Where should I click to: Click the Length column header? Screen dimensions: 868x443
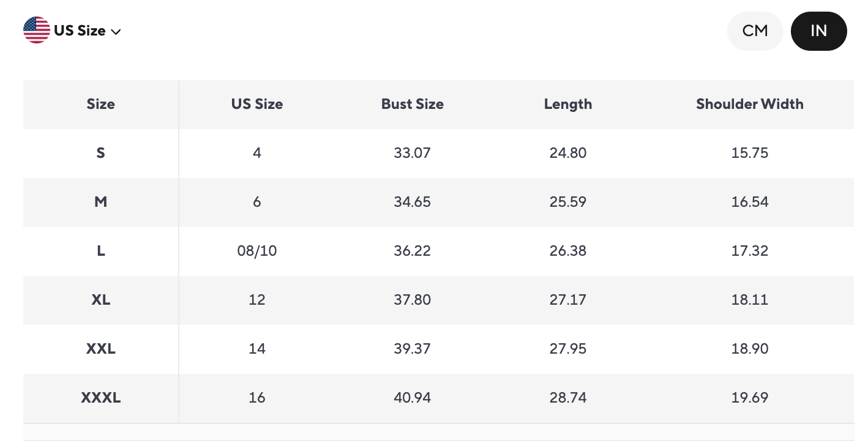tap(568, 104)
